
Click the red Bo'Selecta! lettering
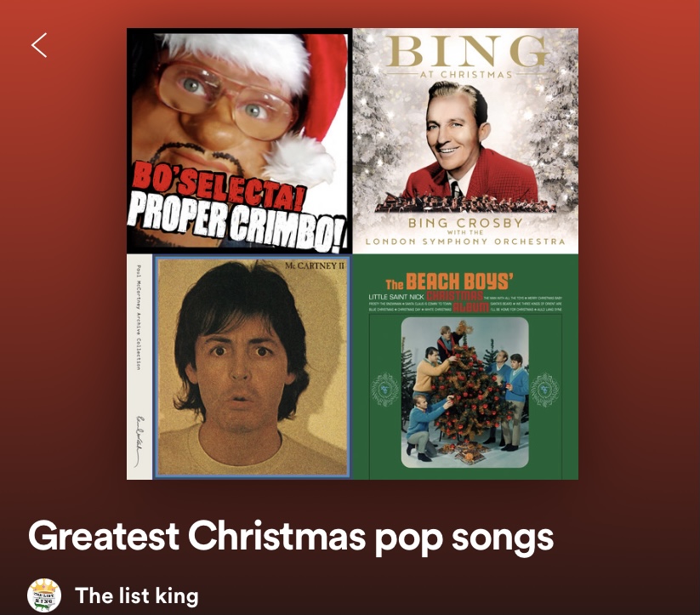click(x=218, y=187)
